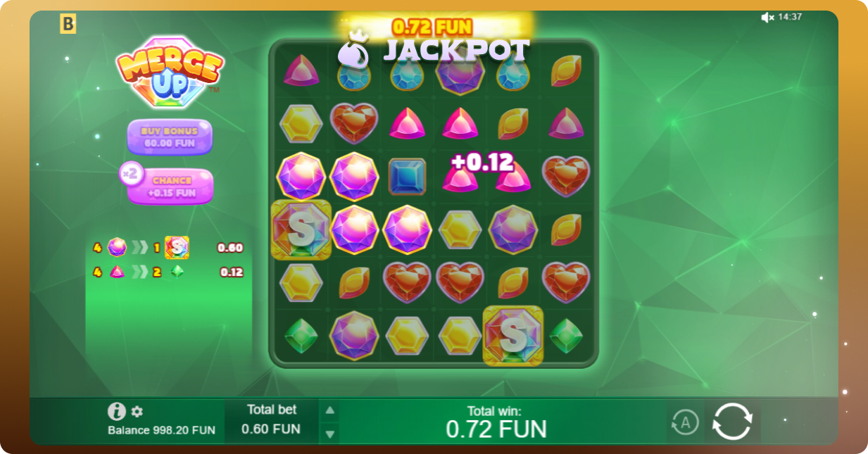This screenshot has width=868, height=454.
Task: Click the Buy Bonus 60.00 FUN button
Action: pyautogui.click(x=170, y=137)
